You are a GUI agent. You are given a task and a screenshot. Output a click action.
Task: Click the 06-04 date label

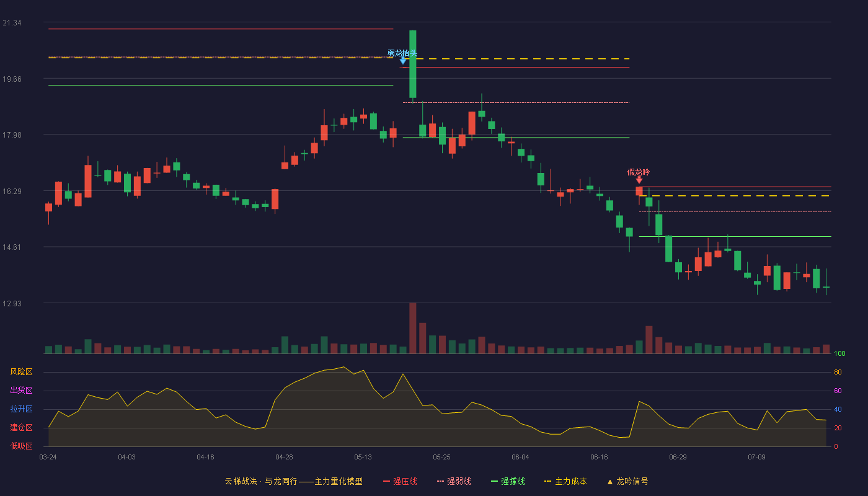tap(520, 457)
